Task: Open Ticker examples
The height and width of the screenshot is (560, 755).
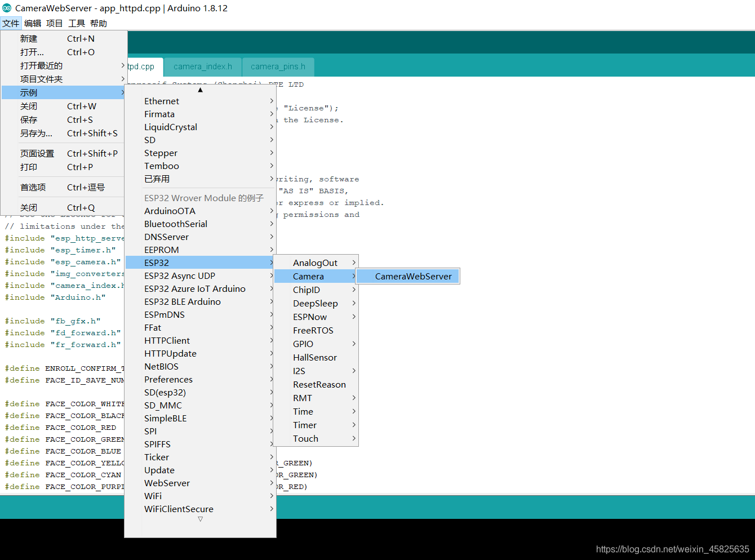Action: [200, 457]
